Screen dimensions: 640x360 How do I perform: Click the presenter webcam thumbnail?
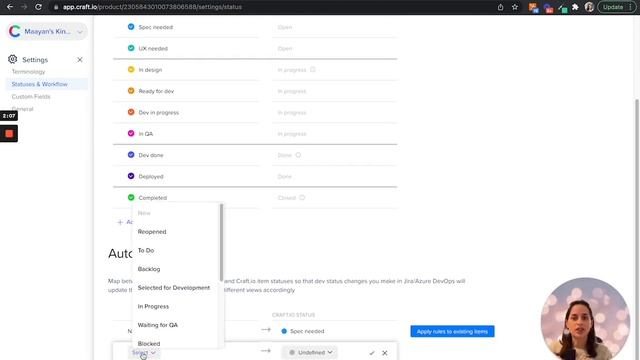[585, 319]
